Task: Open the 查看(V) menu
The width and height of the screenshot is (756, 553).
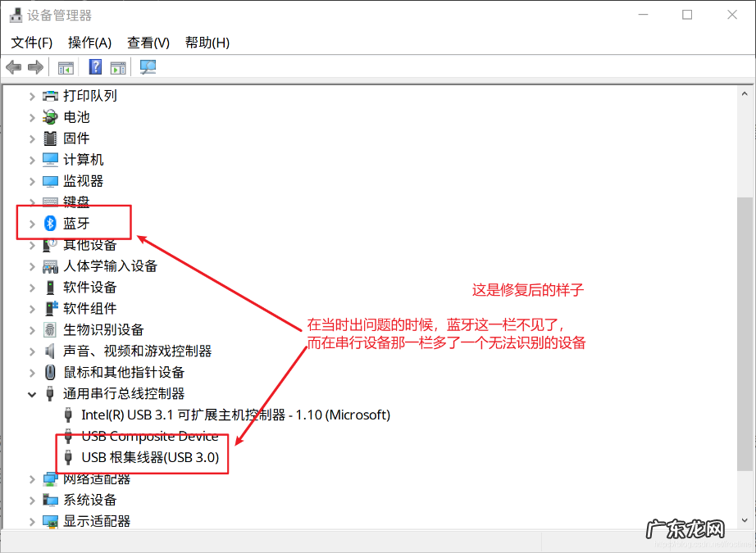Action: tap(148, 43)
